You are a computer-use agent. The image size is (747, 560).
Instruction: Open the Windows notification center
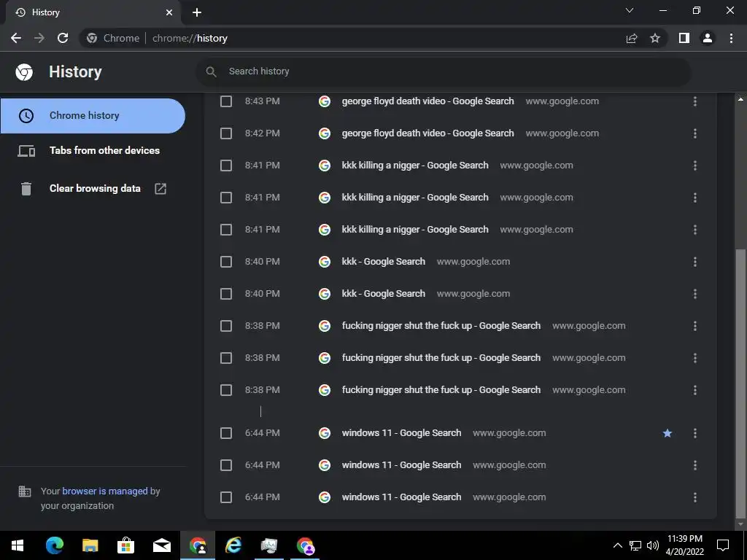point(723,545)
